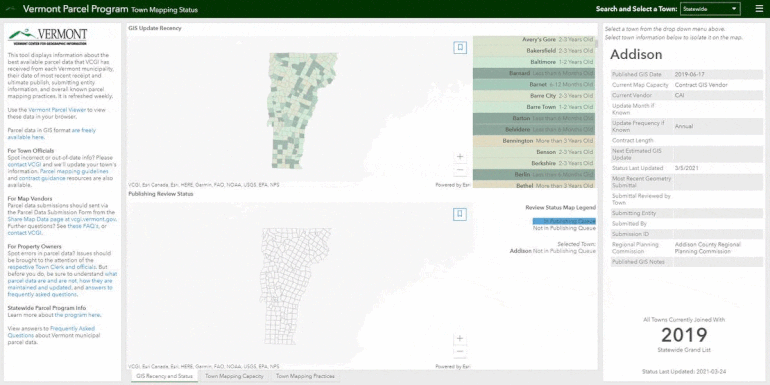Select Bennington in the town list
The width and height of the screenshot is (770, 385).
pyautogui.click(x=534, y=141)
